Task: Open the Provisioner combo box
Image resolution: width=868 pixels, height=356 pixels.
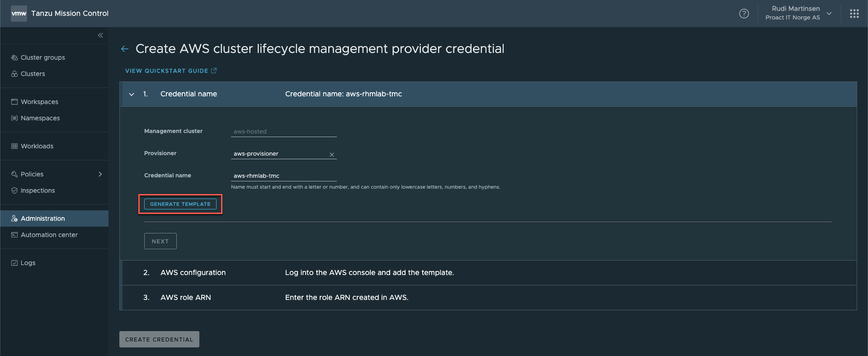Action: [x=284, y=154]
